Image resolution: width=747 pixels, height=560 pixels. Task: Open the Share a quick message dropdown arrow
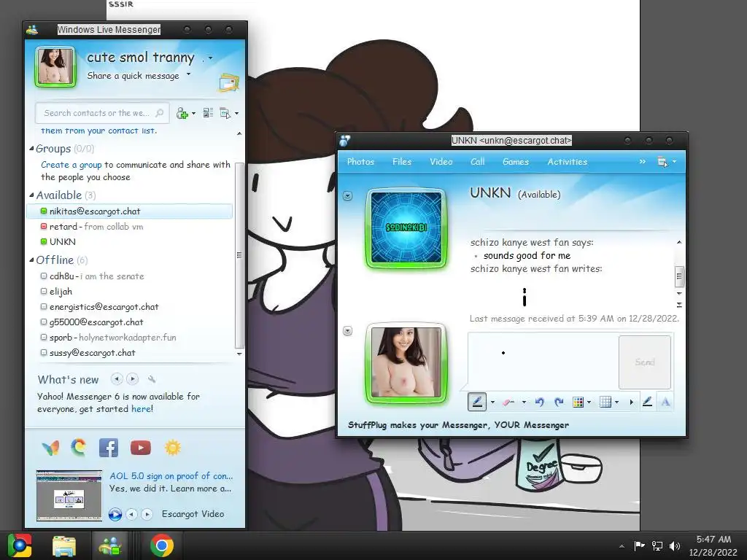tap(189, 74)
